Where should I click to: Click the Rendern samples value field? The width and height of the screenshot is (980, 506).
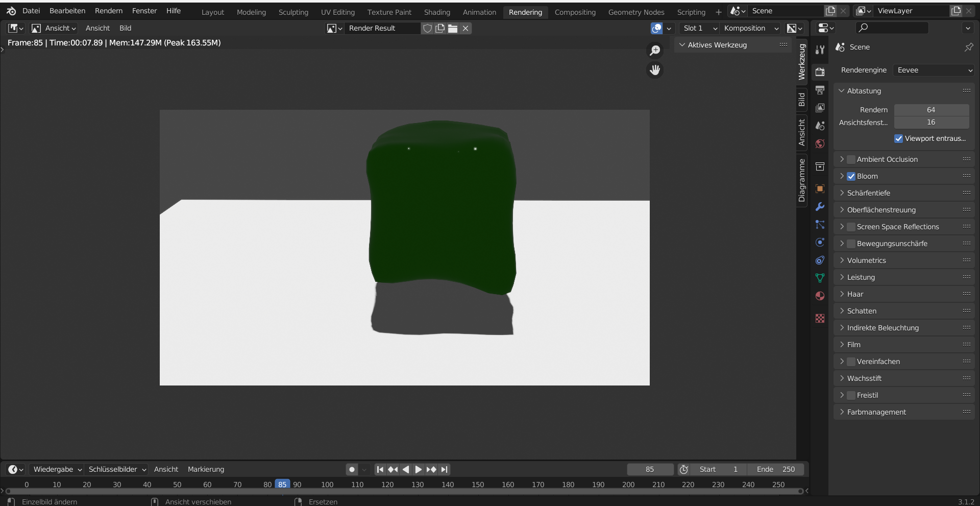[932, 109]
